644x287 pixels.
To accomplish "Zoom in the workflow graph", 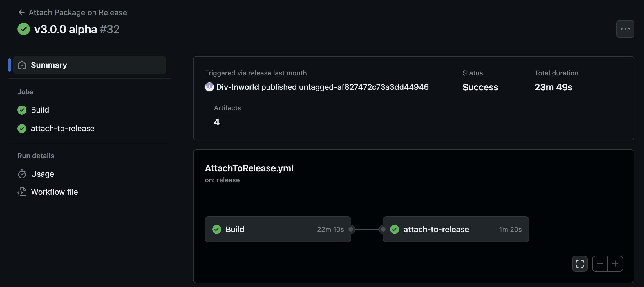I will click(x=615, y=264).
